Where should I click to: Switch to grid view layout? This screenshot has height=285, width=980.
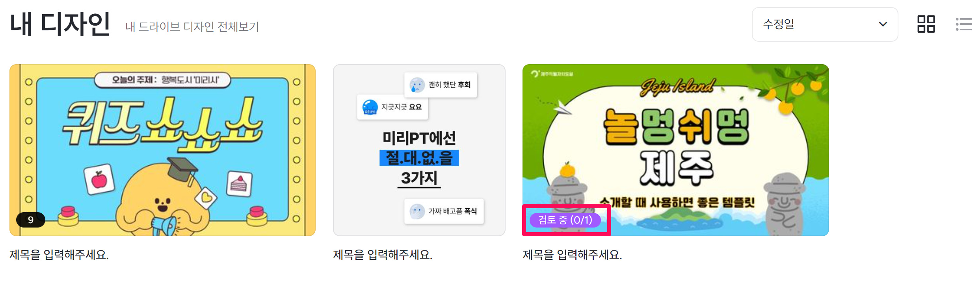(926, 24)
